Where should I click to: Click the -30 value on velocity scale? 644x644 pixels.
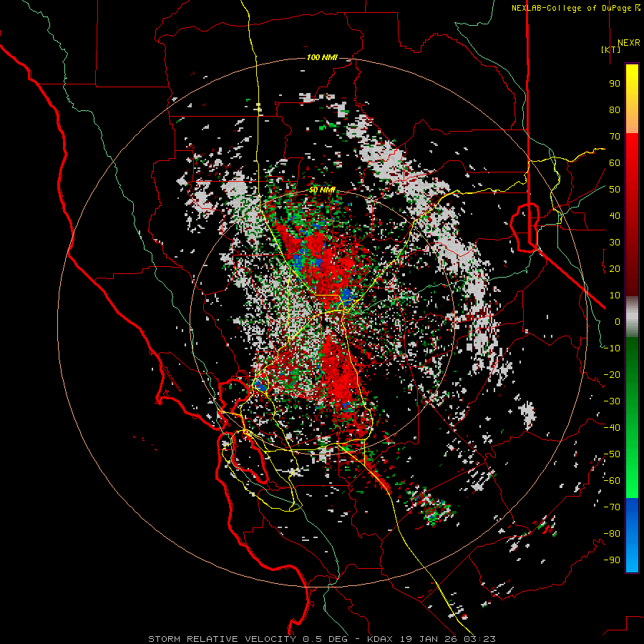(x=612, y=401)
